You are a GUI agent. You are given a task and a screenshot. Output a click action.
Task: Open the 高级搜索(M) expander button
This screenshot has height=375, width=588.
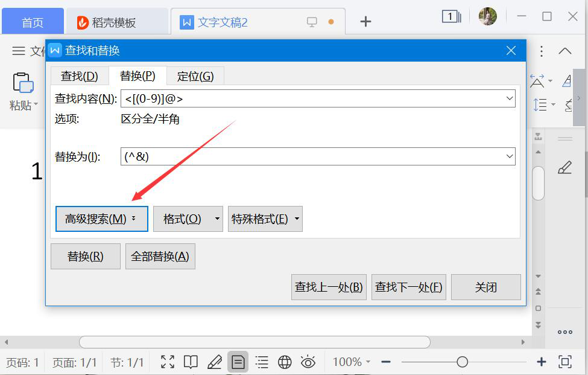(102, 219)
